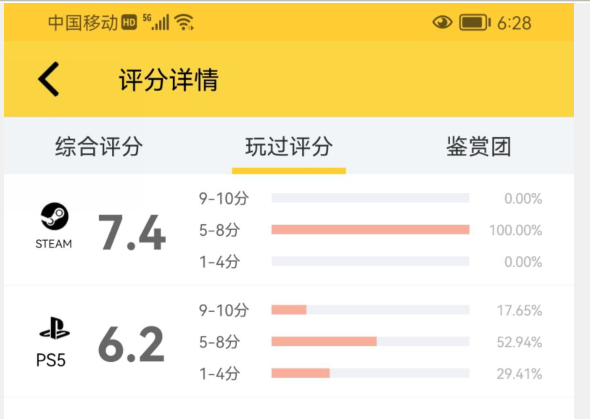The width and height of the screenshot is (590, 419).
Task: Tap the Wi-Fi signal icon
Action: click(x=184, y=22)
